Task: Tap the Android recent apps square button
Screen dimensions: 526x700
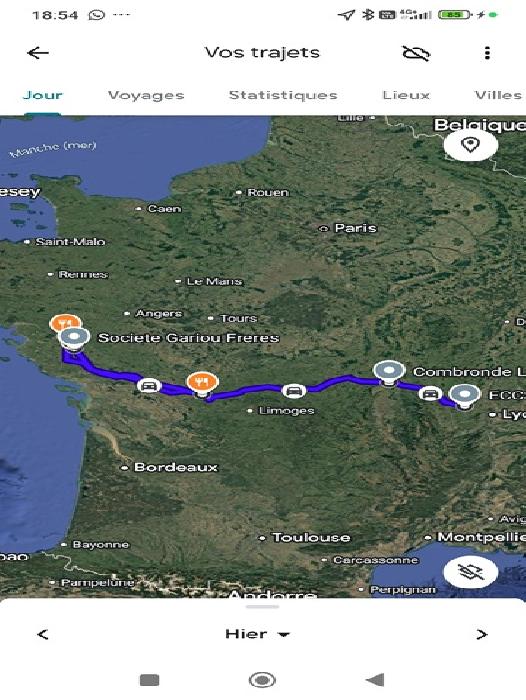Action: [x=150, y=680]
